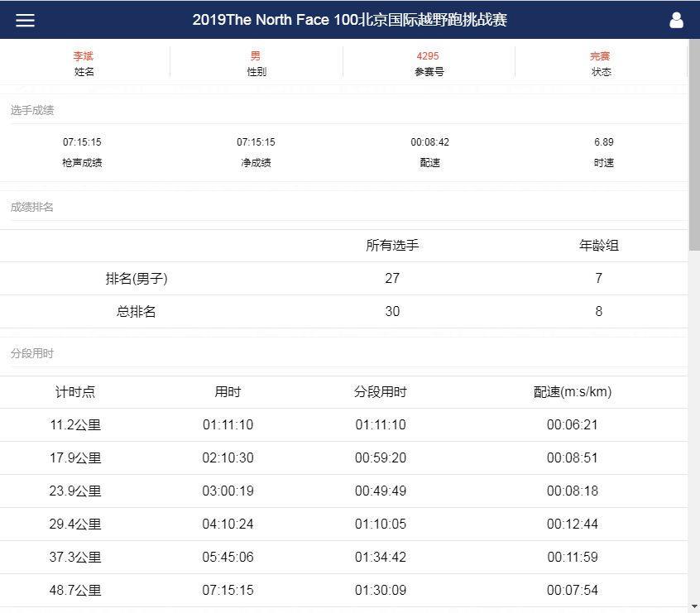
Task: Click the 计时点 table header
Action: point(75,391)
